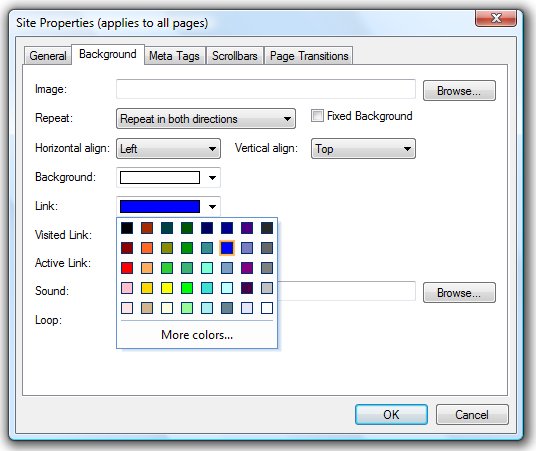Switch to the General tab
The image size is (536, 451).
[48, 55]
